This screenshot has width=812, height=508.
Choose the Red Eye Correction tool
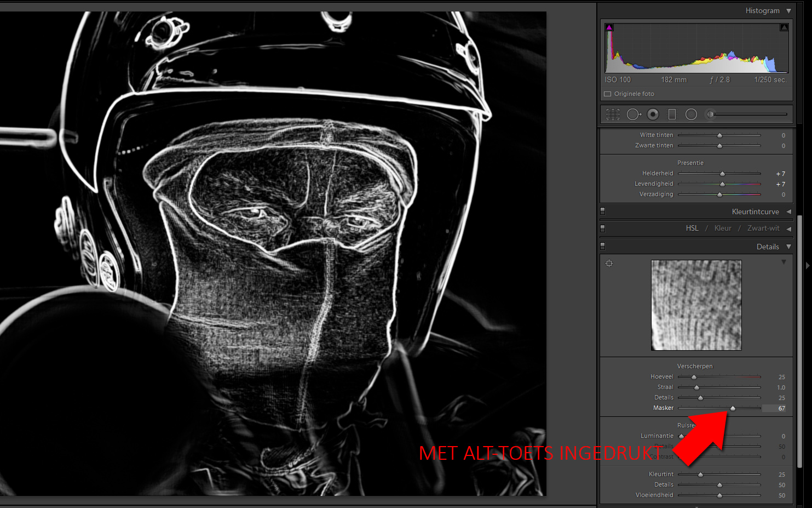[653, 115]
